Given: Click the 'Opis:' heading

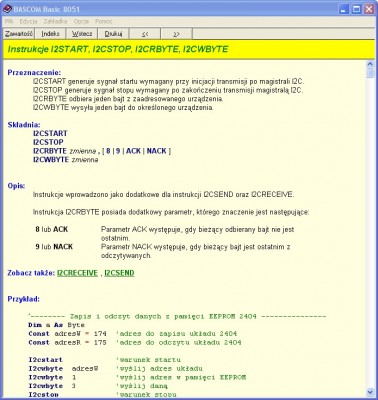Looking at the screenshot, I should 16,186.
